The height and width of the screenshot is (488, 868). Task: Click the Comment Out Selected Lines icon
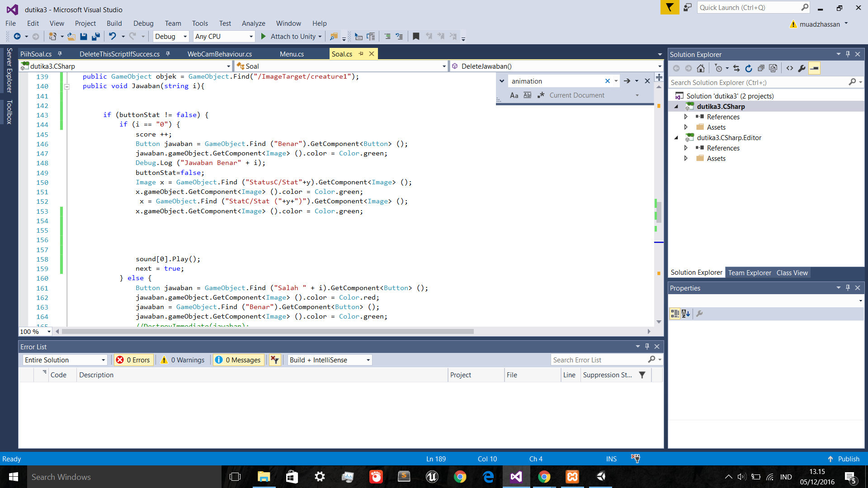point(387,37)
